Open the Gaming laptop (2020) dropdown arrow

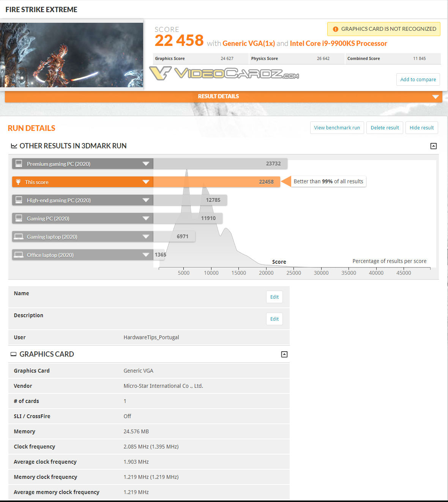coord(146,236)
